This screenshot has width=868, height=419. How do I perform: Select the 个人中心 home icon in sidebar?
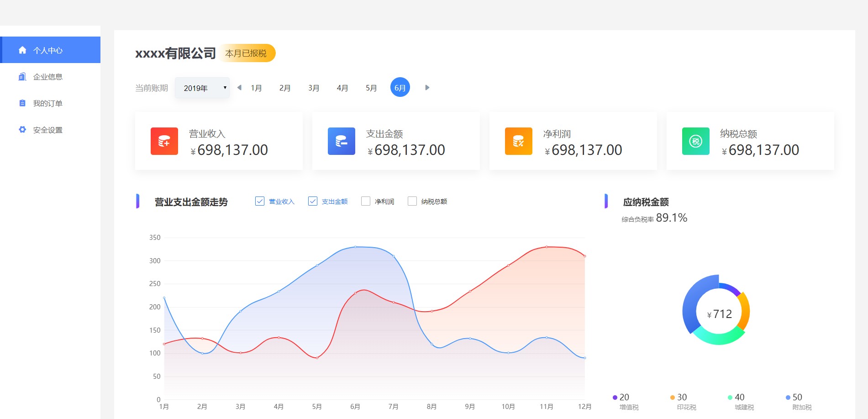coord(22,50)
